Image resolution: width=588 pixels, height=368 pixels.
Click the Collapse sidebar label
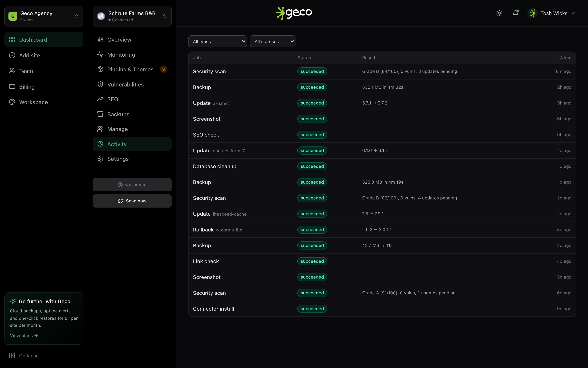(29, 356)
